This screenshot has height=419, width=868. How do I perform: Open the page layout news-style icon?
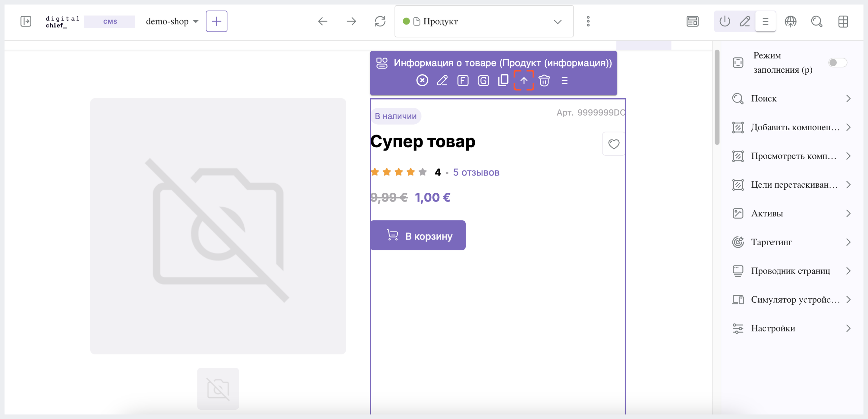pos(692,21)
